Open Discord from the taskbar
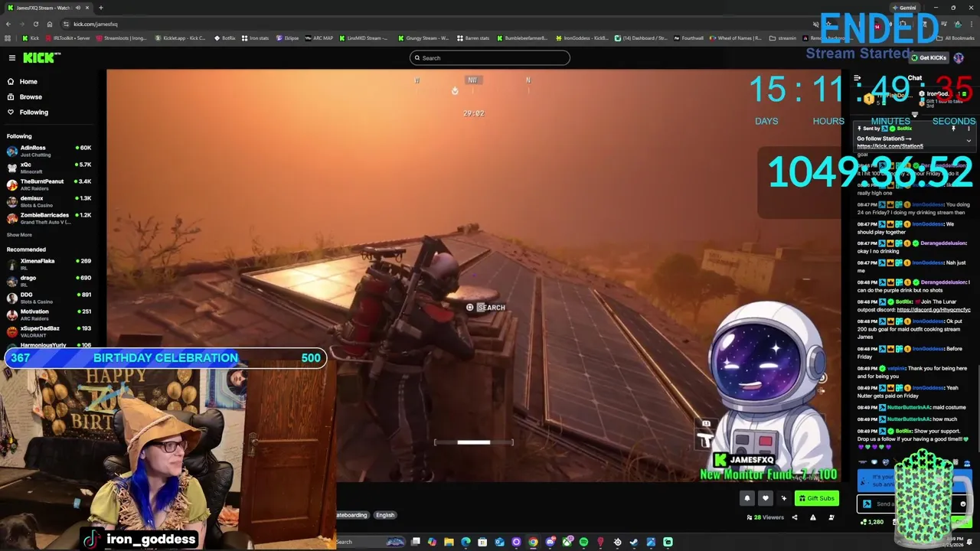This screenshot has width=980, height=551. [x=550, y=543]
